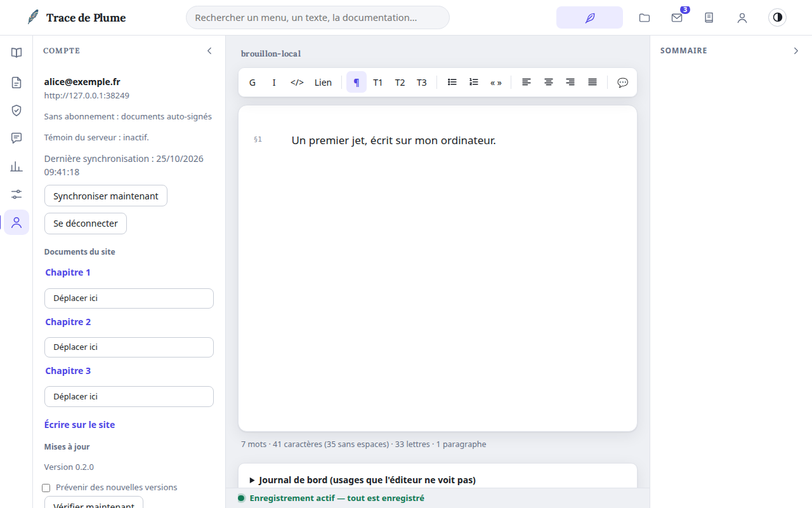The image size is (812, 508).
Task: Click Déplacer ici under Chapitre 2
Action: [129, 347]
